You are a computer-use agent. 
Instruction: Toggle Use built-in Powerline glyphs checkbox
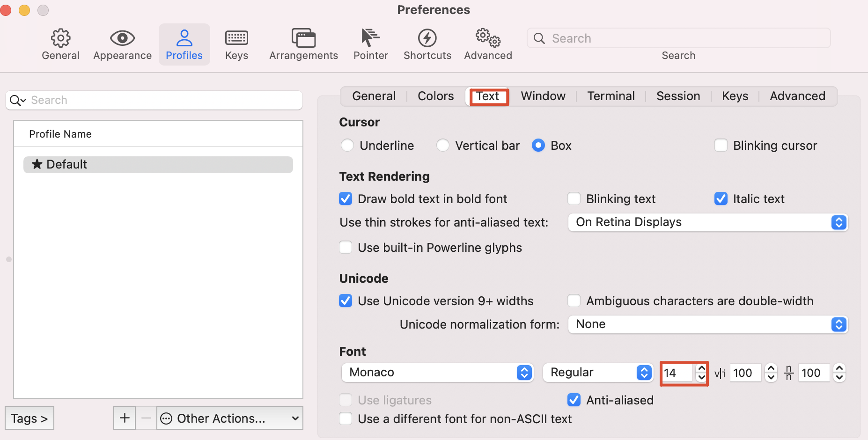(x=346, y=248)
